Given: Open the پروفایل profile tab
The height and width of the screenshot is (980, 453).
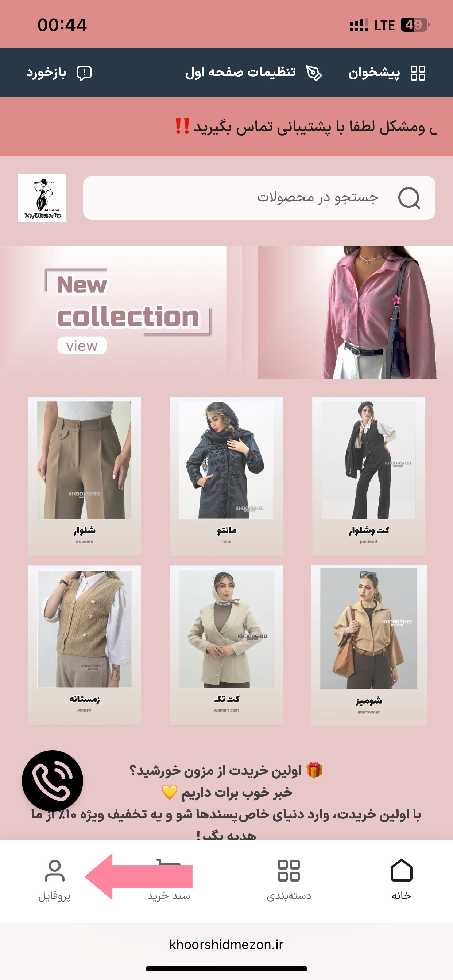Looking at the screenshot, I should pyautogui.click(x=54, y=880).
